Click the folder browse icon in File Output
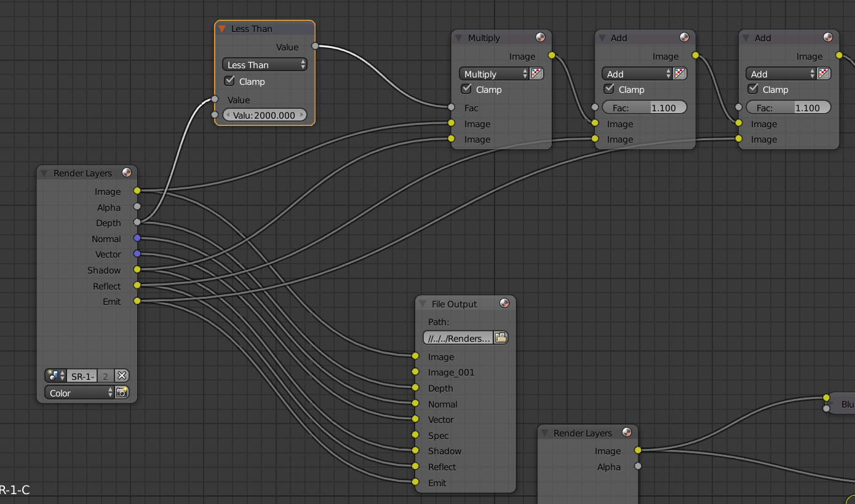855x504 pixels. coord(501,337)
